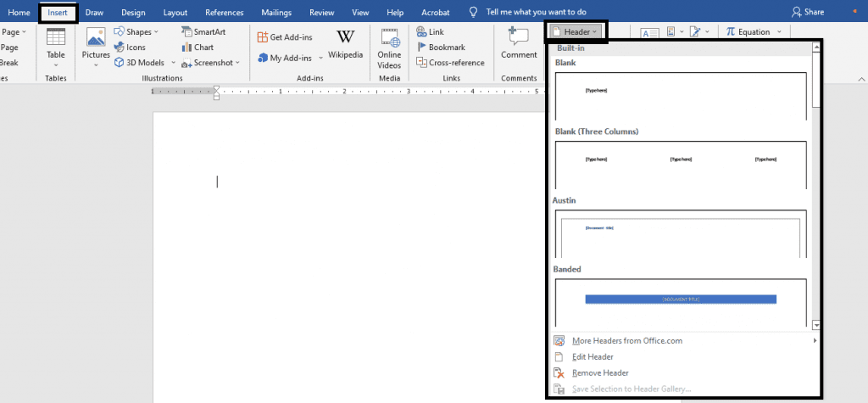
Task: Expand the Screenshot dropdown
Action: click(x=211, y=63)
